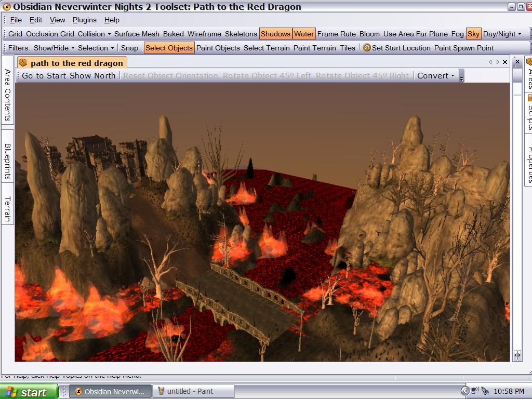Open the Blueprints side tab
532x399 pixels.
click(x=8, y=161)
